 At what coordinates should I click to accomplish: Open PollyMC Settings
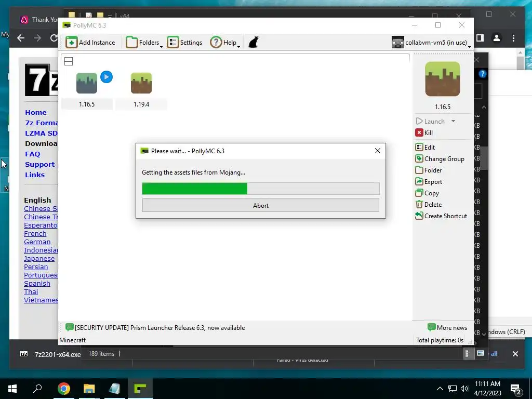pyautogui.click(x=184, y=43)
